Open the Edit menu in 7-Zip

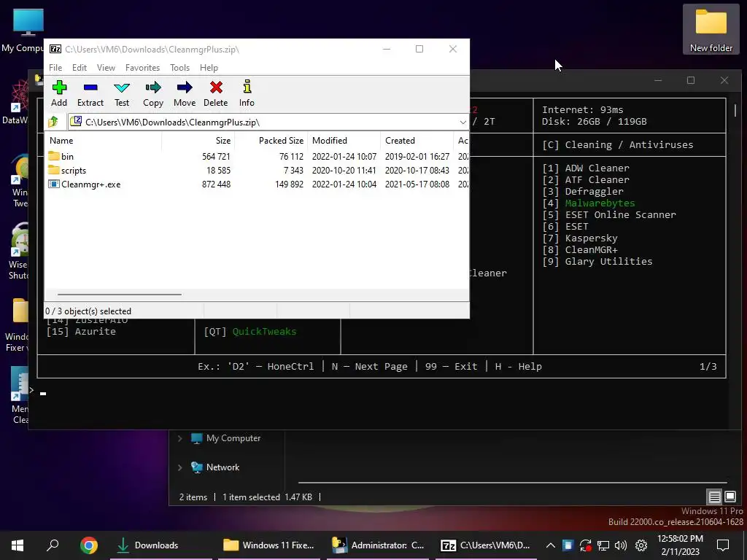pyautogui.click(x=79, y=68)
